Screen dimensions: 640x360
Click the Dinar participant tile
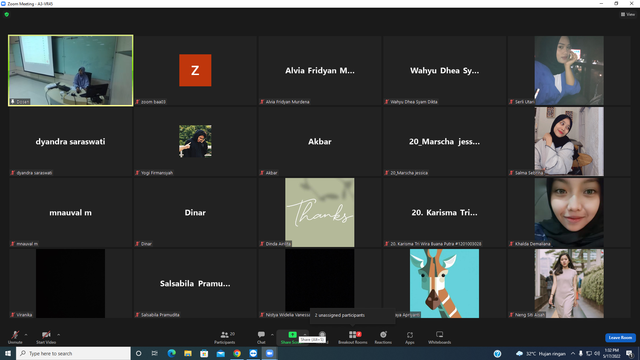(x=195, y=212)
